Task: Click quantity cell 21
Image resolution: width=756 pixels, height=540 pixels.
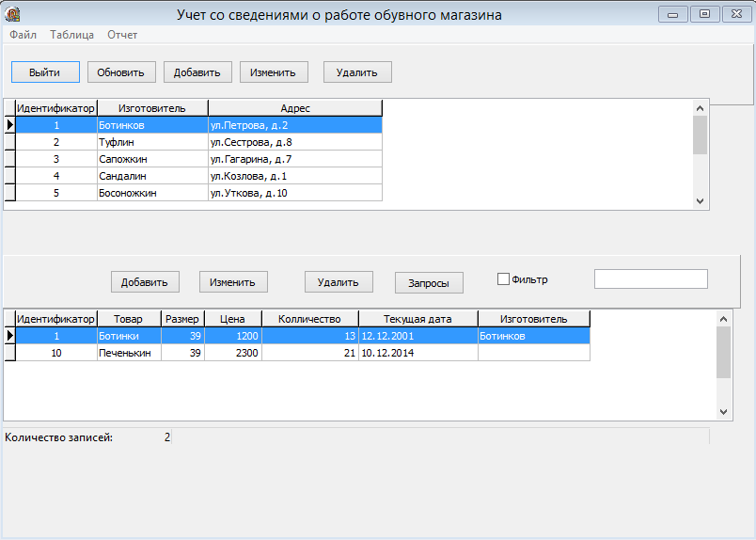Action: click(x=310, y=353)
